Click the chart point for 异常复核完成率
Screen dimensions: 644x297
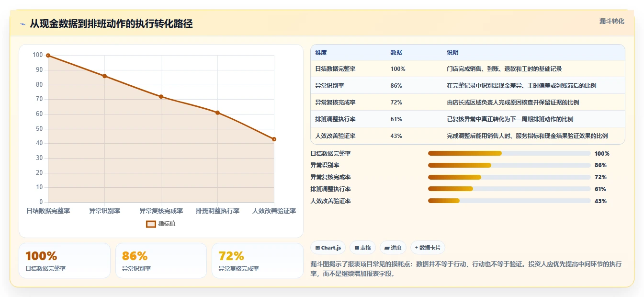tap(161, 96)
